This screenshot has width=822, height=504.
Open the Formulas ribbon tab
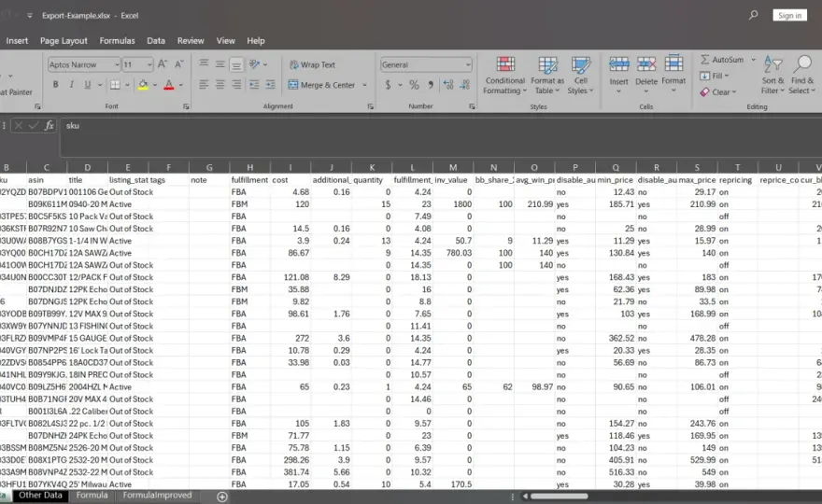point(117,40)
